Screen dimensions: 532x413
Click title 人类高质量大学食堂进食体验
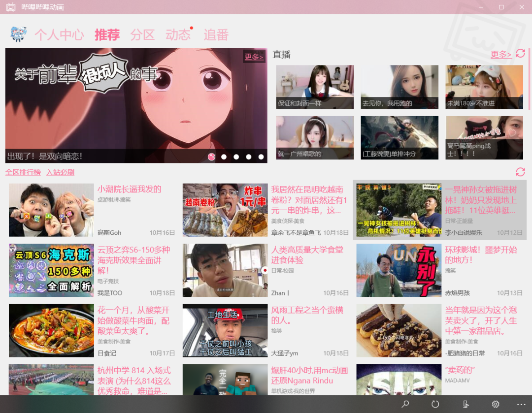point(307,255)
